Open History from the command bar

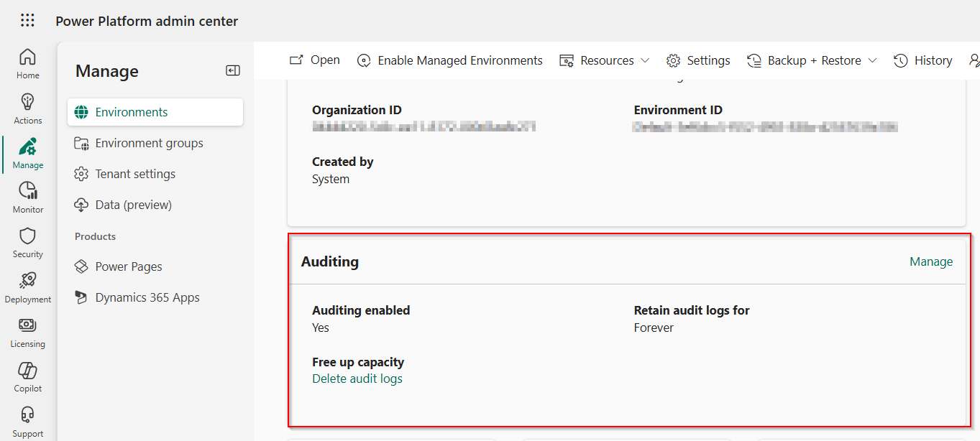coord(923,60)
